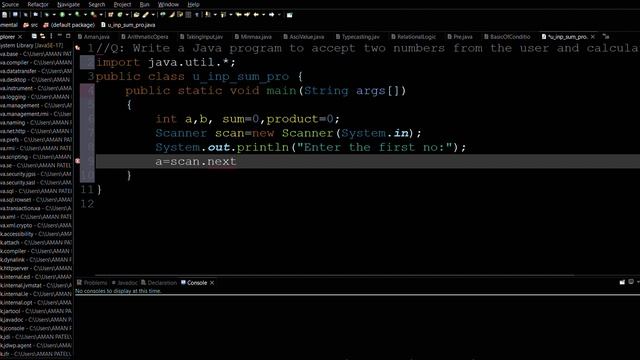Switch to the ArithmaticOpera editor tab
Image resolution: width=640 pixels, height=360 pixels.
pyautogui.click(x=145, y=37)
